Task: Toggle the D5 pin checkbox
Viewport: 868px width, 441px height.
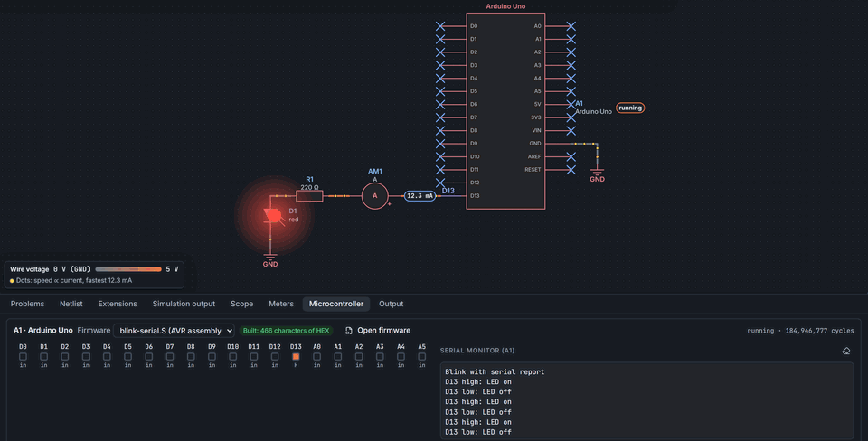Action: [x=127, y=357]
